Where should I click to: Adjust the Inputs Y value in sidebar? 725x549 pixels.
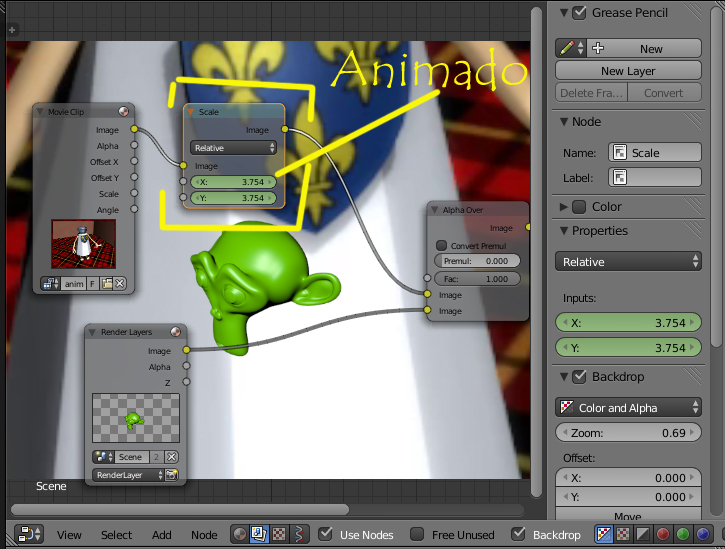point(628,347)
